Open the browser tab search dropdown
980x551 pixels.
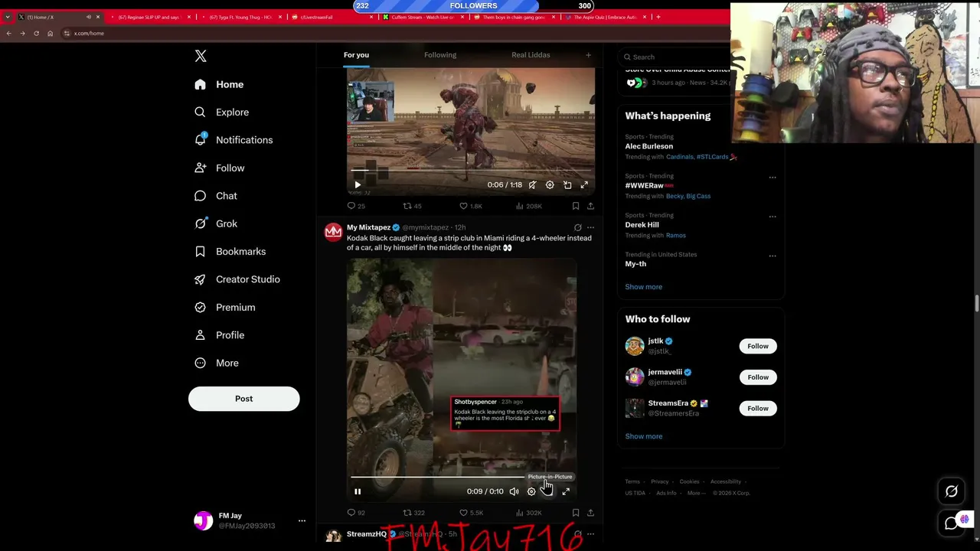[8, 17]
